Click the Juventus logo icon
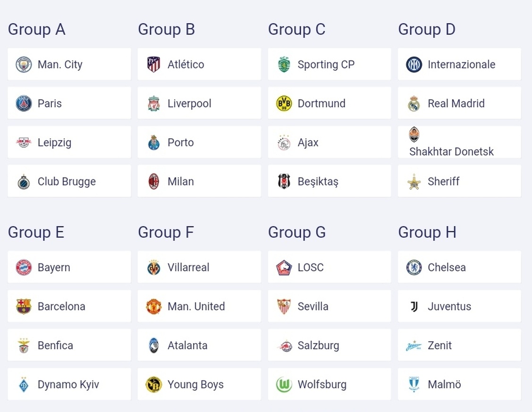The width and height of the screenshot is (532, 412). point(414,306)
